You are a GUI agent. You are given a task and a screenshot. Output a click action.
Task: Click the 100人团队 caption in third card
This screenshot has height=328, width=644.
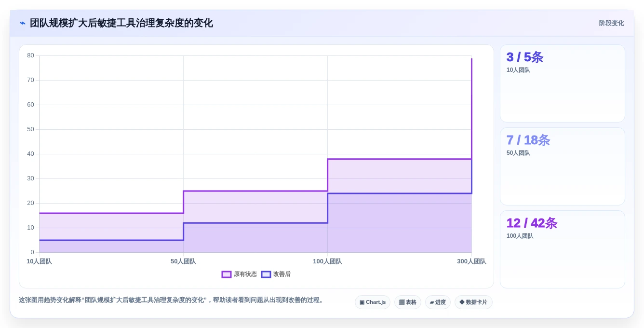click(x=520, y=236)
